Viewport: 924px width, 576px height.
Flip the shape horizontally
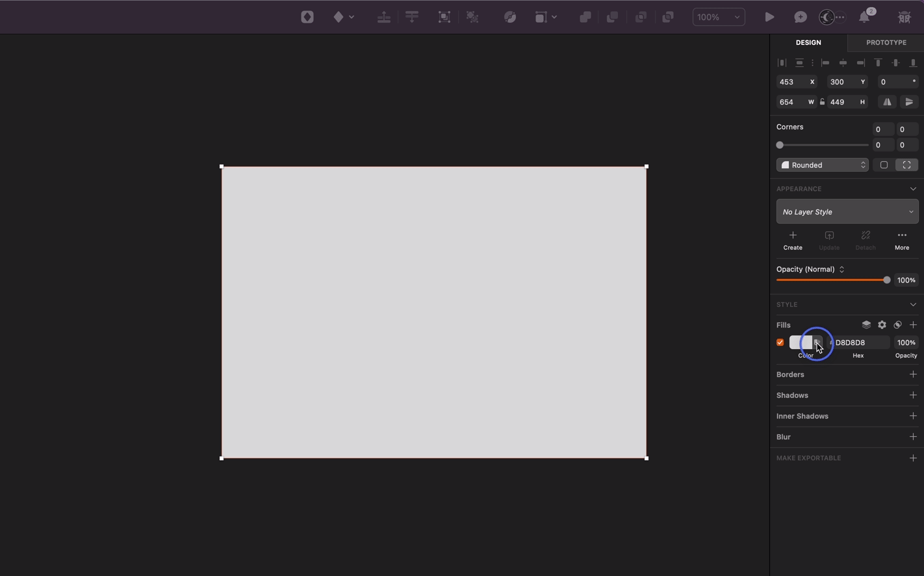tap(887, 101)
